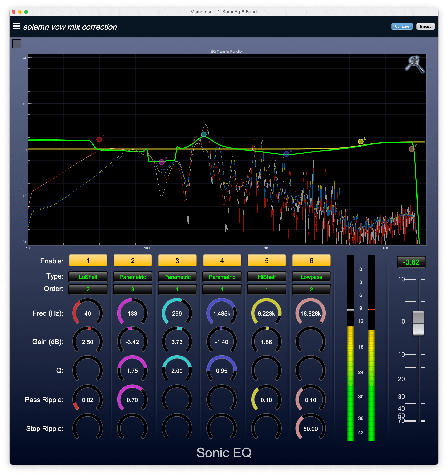Open band 5 Order dropdown
Screen dimensions: 448x476
pyautogui.click(x=267, y=290)
